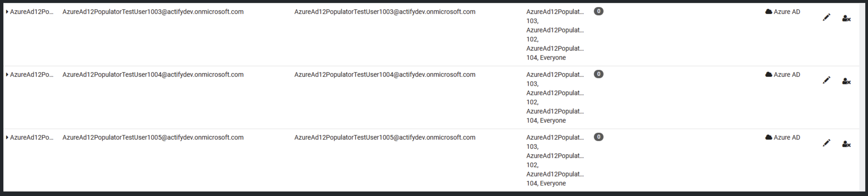Image resolution: width=868 pixels, height=196 pixels.
Task: Click the 0 count badge for TestUser1003
Action: pos(598,12)
